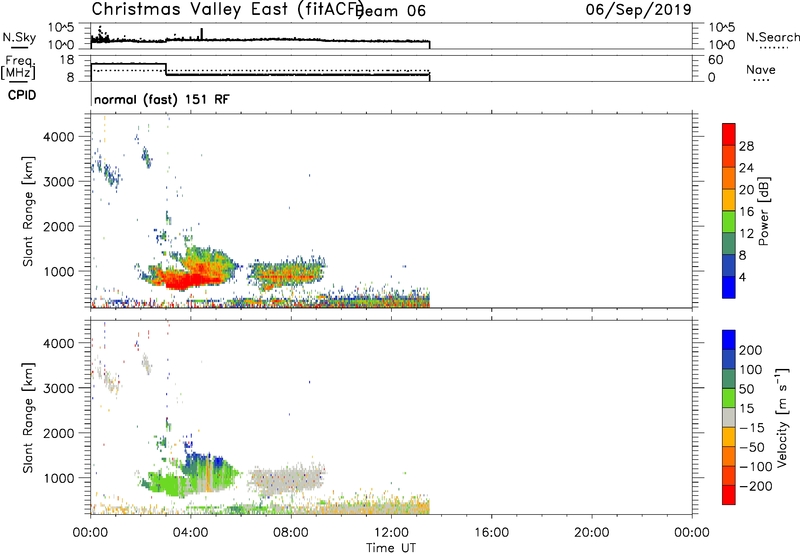Viewport: 800px width, 554px height.
Task: Select the bottom red segment of the Velocity color bar
Action: tap(729, 495)
